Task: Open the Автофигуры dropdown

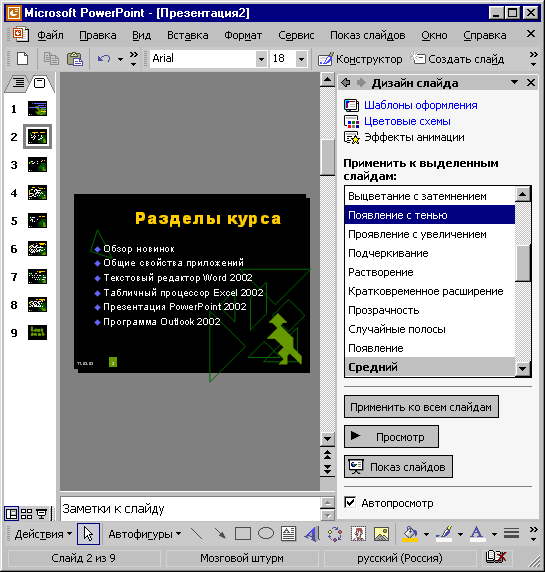Action: coord(144,534)
